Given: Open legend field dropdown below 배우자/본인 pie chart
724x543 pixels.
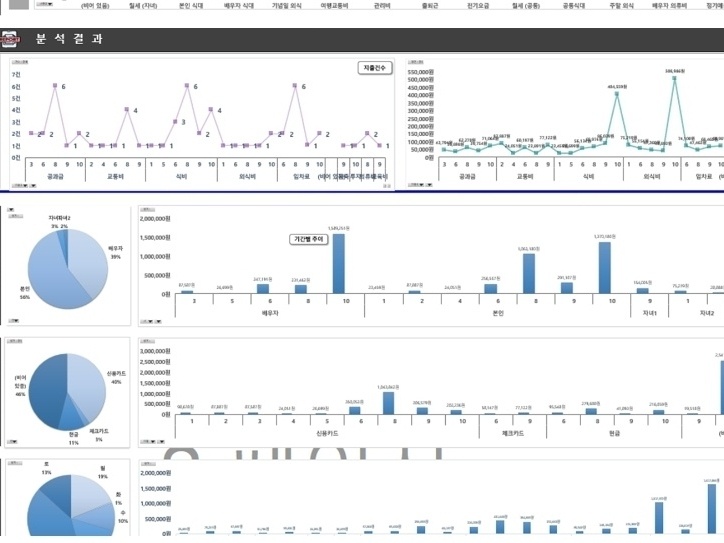Looking at the screenshot, I should tap(13, 320).
